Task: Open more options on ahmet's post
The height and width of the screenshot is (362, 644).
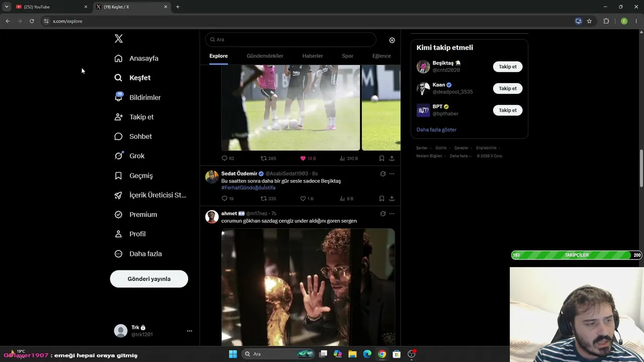Action: 392,214
